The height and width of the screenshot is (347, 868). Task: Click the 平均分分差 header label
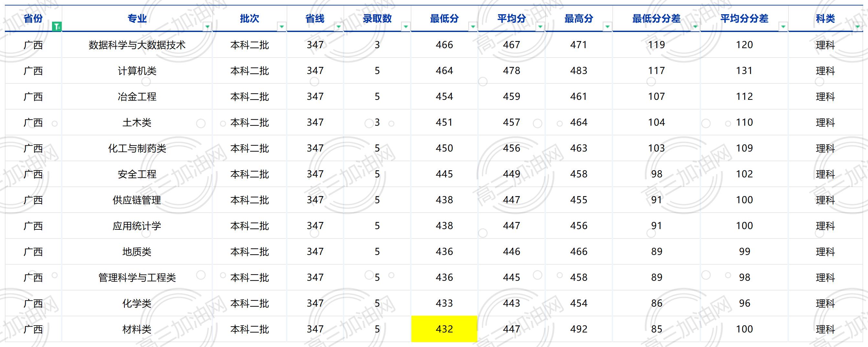(744, 18)
